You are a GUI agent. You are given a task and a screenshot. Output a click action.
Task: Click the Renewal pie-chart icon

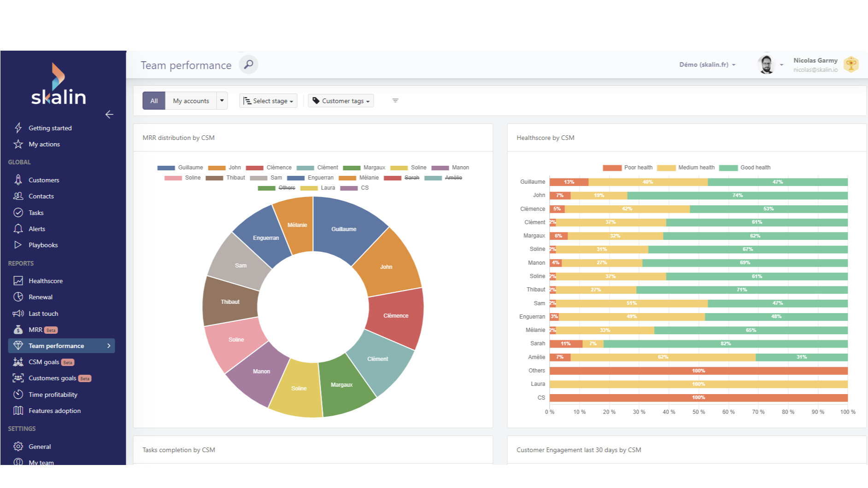pyautogui.click(x=18, y=297)
